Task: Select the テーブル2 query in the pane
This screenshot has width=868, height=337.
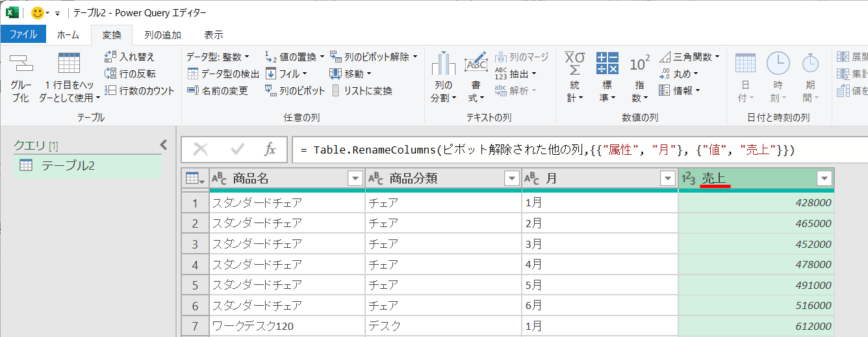Action: tap(88, 165)
